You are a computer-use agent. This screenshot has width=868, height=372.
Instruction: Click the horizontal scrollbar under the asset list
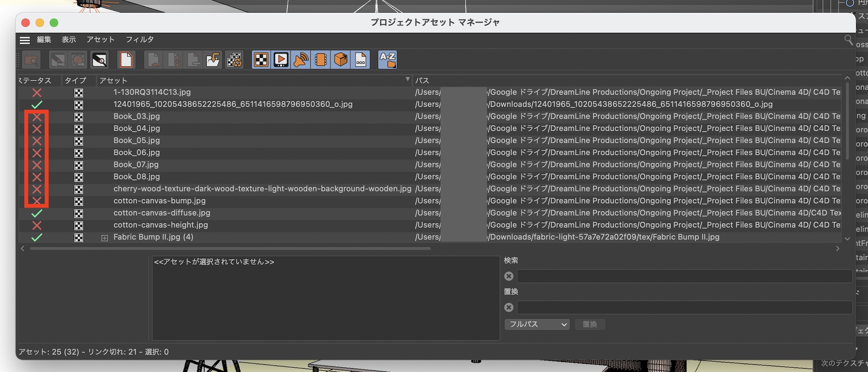230,249
